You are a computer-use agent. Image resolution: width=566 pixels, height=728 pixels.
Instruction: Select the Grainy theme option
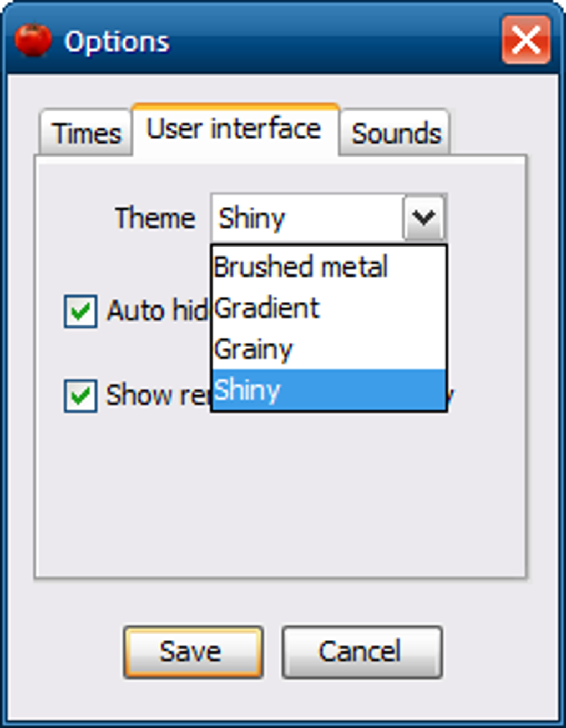[x=329, y=349]
